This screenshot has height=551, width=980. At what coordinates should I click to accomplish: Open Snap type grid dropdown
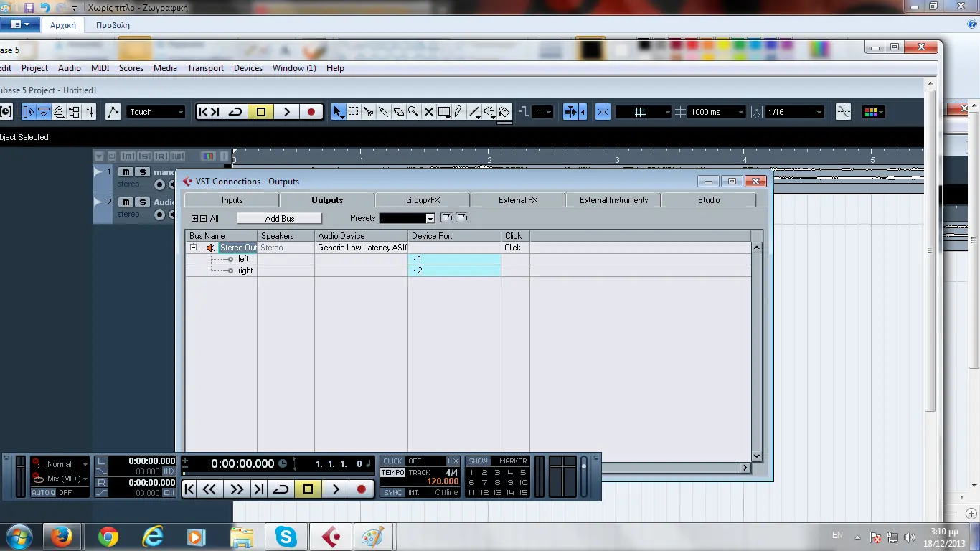644,112
